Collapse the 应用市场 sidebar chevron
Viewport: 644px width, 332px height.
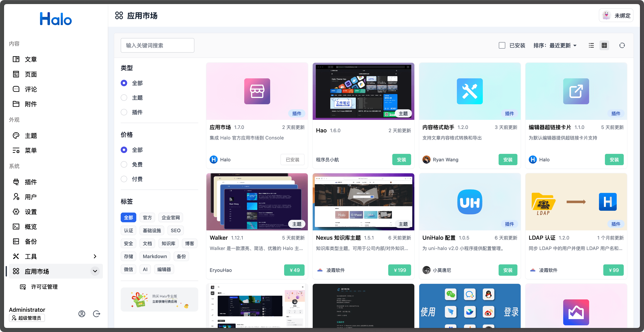click(x=95, y=271)
